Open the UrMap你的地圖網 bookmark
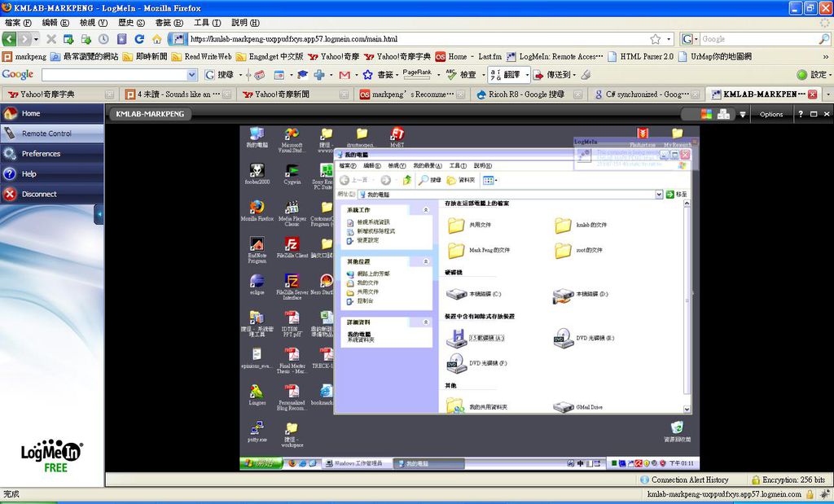 [x=713, y=56]
